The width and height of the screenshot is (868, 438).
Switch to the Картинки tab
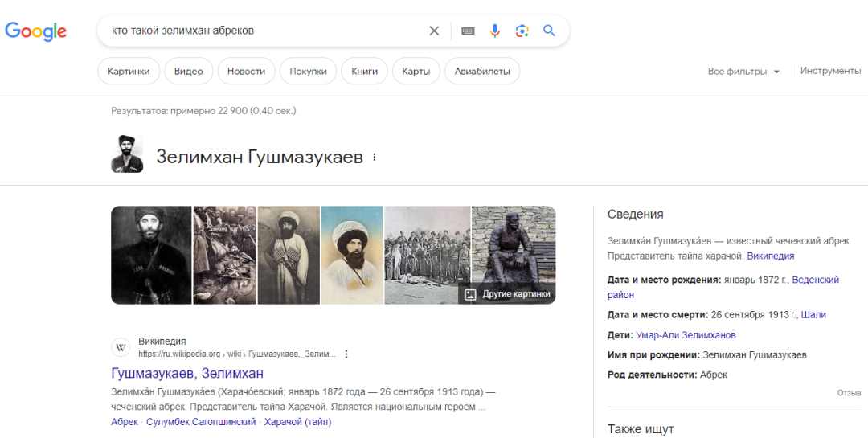[129, 72]
